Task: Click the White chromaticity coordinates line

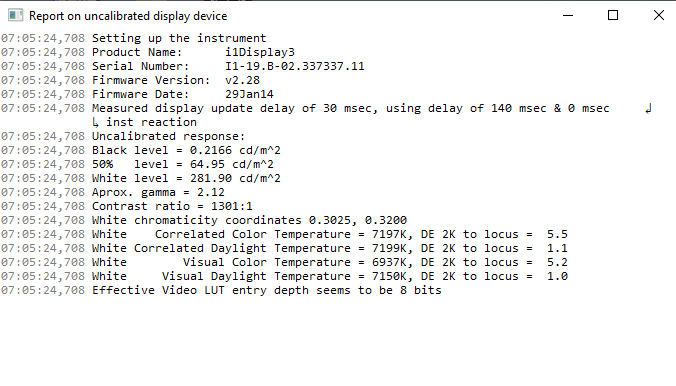Action: point(204,220)
